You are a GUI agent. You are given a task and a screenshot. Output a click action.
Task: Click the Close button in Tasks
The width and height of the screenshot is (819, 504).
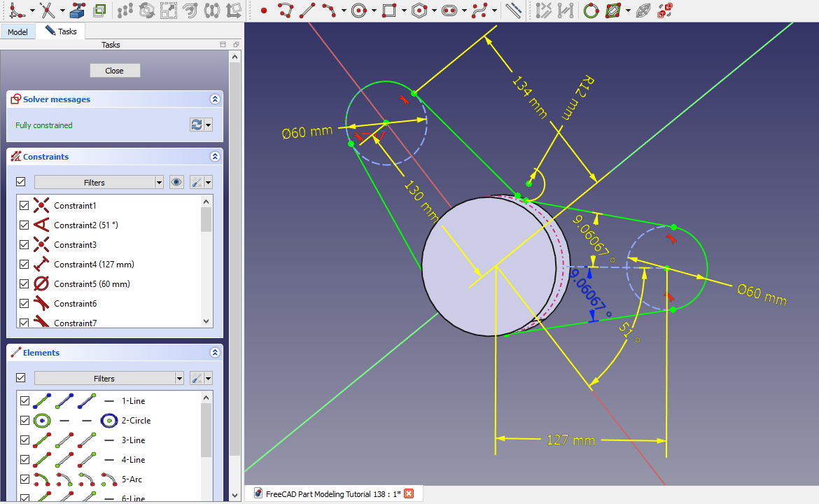click(x=115, y=71)
